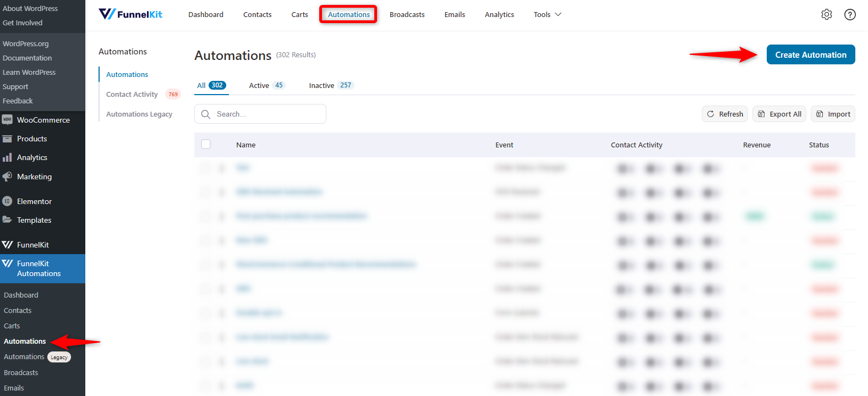
Task: Click the Status column header
Action: (x=819, y=145)
